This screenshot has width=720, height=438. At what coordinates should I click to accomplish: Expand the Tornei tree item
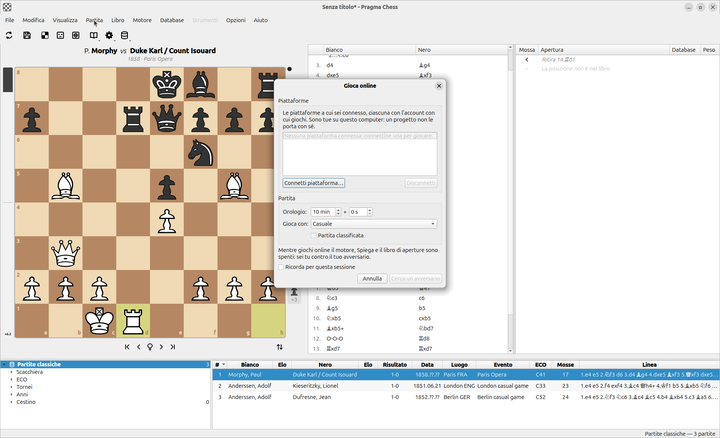pyautogui.click(x=11, y=387)
